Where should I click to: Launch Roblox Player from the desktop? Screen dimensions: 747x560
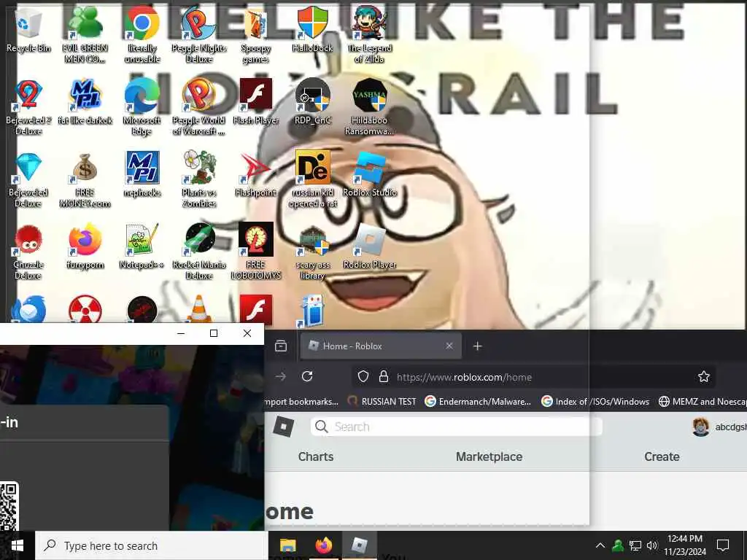370,246
